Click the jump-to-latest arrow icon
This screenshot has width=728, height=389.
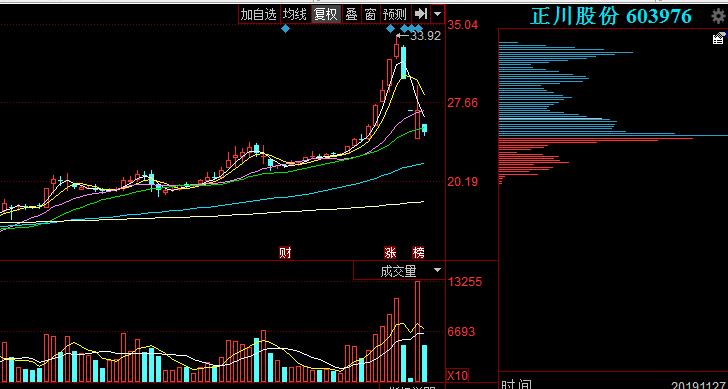(x=421, y=14)
